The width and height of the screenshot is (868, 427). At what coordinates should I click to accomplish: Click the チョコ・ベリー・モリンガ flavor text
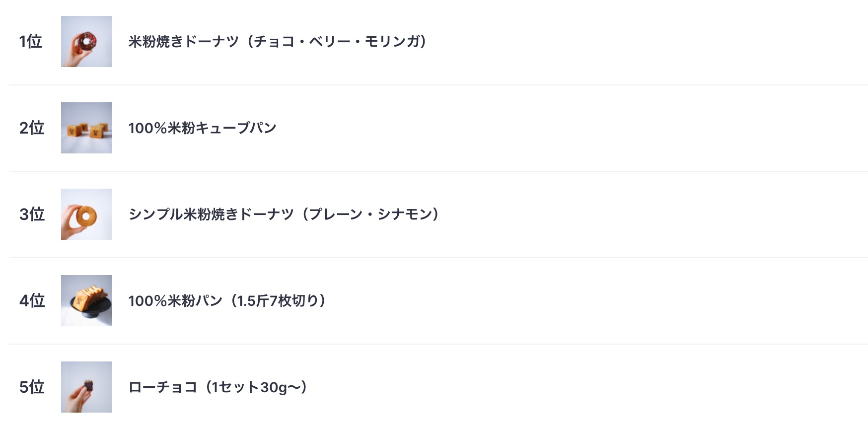tap(337, 41)
